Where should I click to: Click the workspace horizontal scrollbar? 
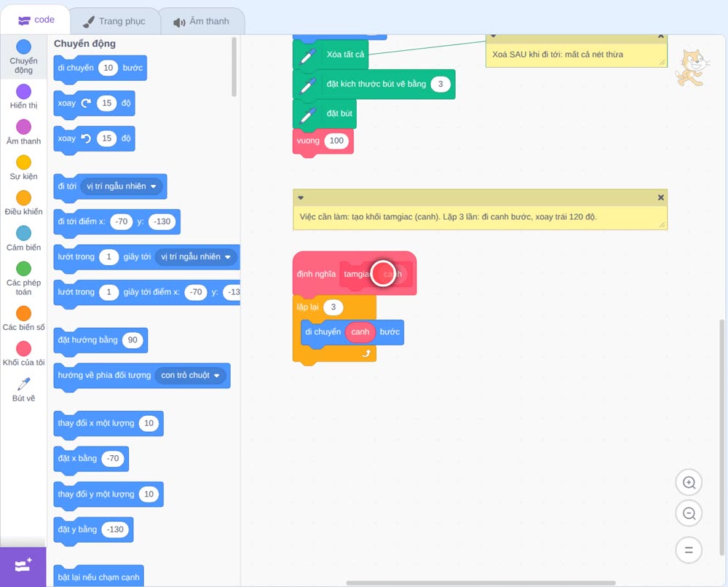(x=480, y=583)
